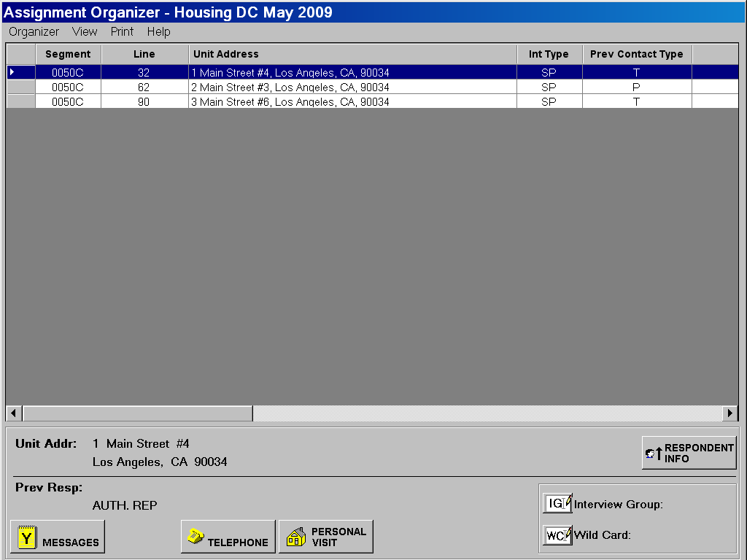The width and height of the screenshot is (747, 560).
Task: Click the row pointer arrow for line 32
Action: (12, 72)
